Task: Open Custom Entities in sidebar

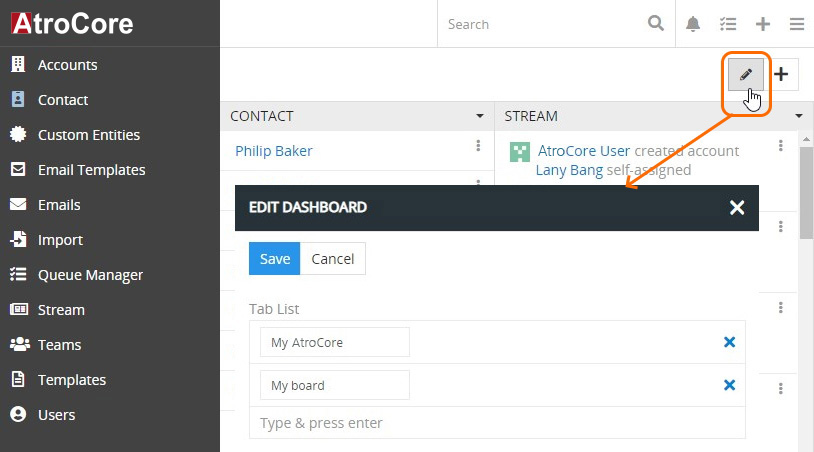Action: (x=89, y=135)
